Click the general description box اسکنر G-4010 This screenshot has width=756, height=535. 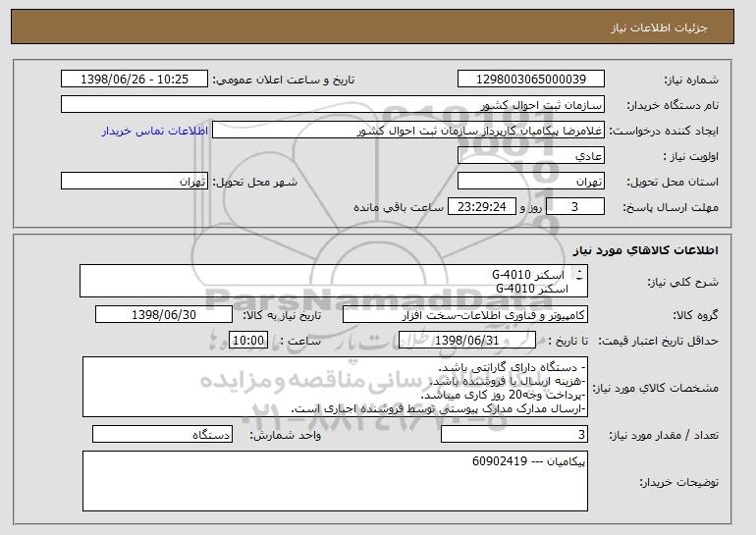click(334, 281)
